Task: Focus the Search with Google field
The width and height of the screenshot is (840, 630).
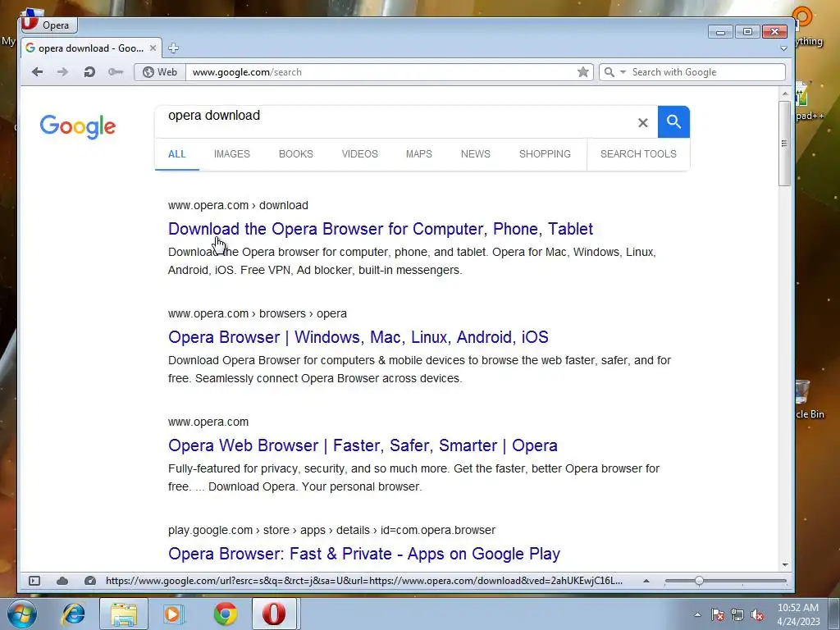Action: tap(706, 72)
